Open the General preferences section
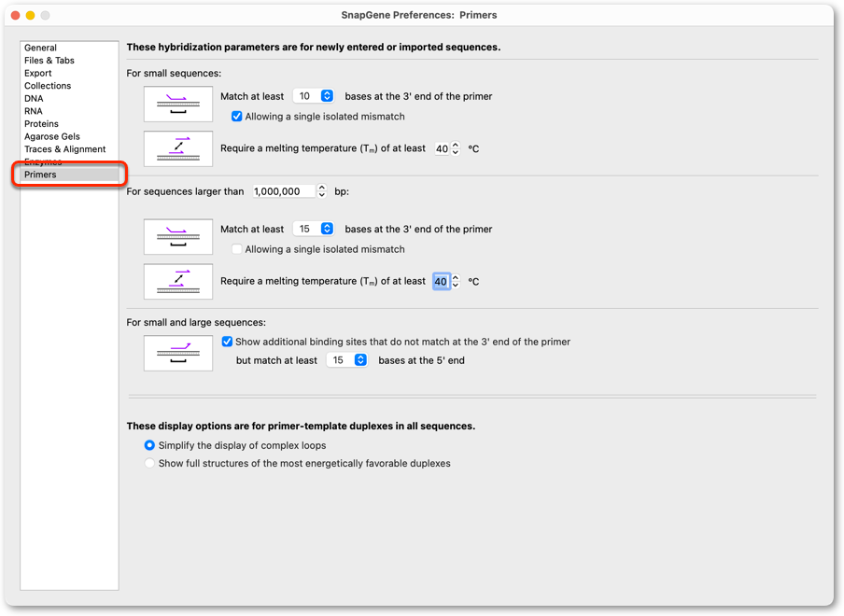Viewport: 844px width, 616px height. 40,48
